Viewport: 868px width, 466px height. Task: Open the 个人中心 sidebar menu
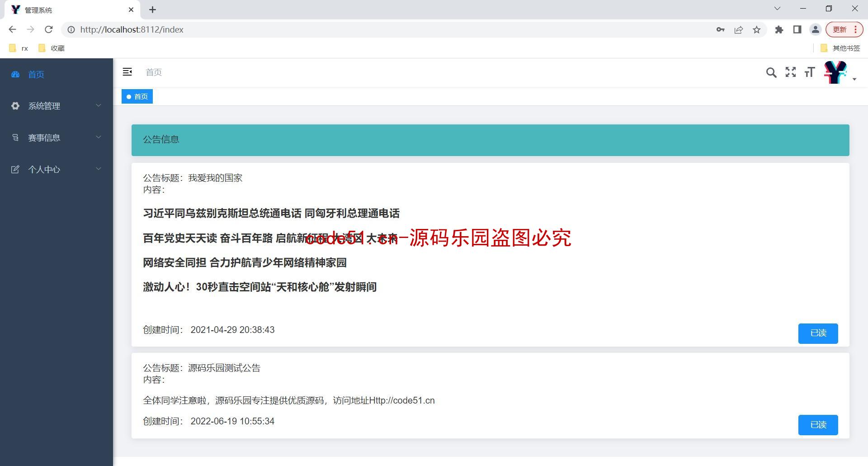coord(57,169)
